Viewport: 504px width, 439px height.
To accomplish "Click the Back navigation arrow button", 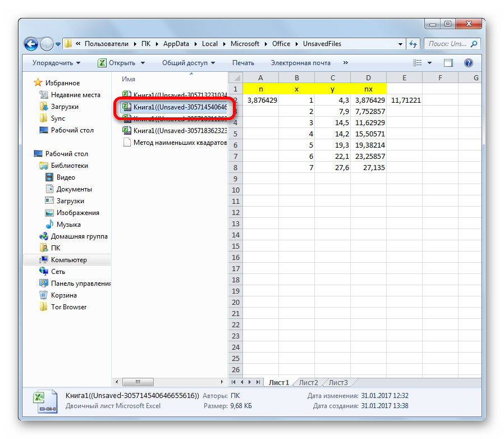I will [31, 44].
